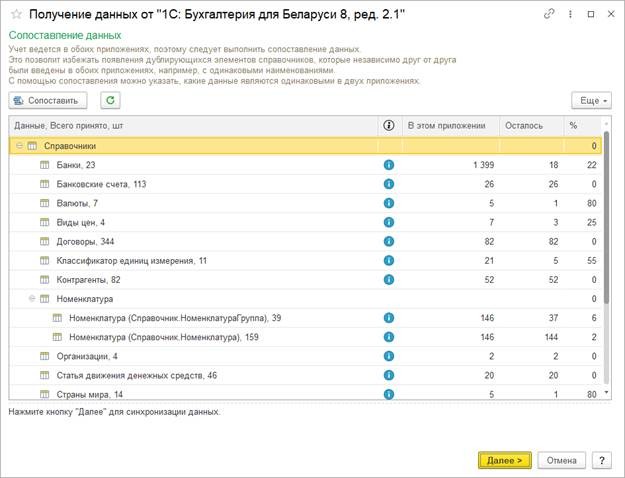Select the Организации, 4 row
Screen dimensions: 625x478
point(306,356)
